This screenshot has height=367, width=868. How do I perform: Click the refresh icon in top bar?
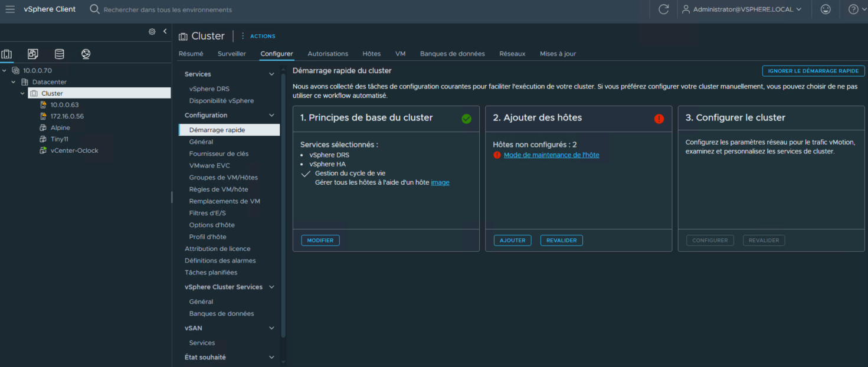coord(663,9)
